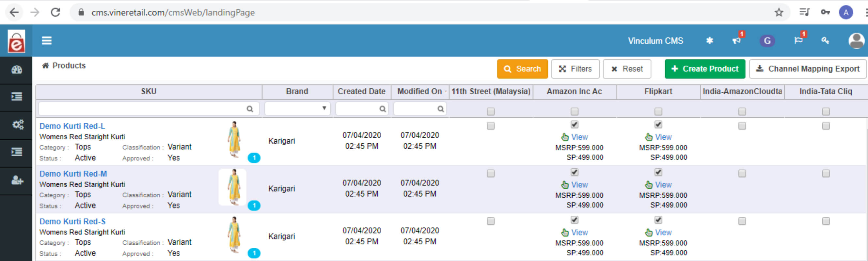
Task: Sort by Created Date column header
Action: click(362, 92)
